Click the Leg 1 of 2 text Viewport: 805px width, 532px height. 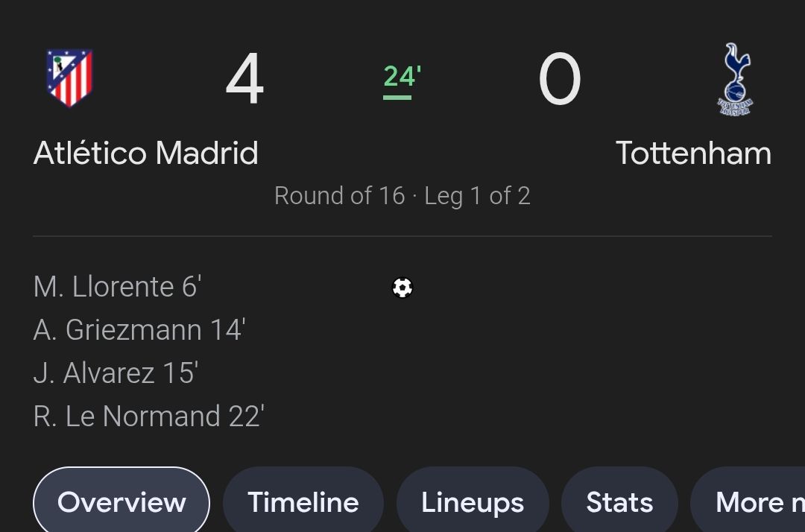point(477,196)
